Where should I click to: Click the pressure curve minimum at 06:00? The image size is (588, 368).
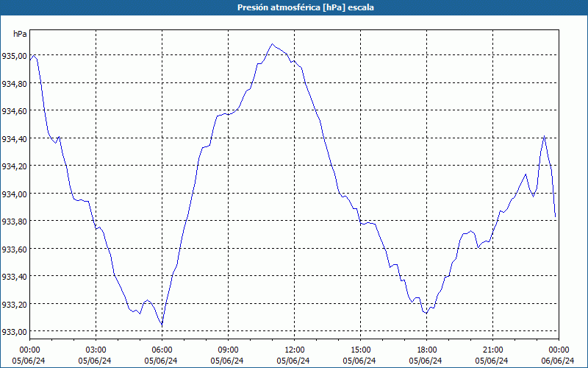[x=162, y=325]
